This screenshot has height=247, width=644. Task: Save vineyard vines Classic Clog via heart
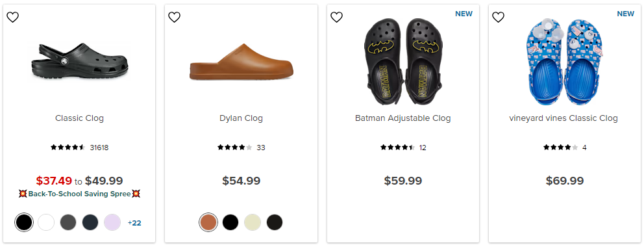[498, 18]
